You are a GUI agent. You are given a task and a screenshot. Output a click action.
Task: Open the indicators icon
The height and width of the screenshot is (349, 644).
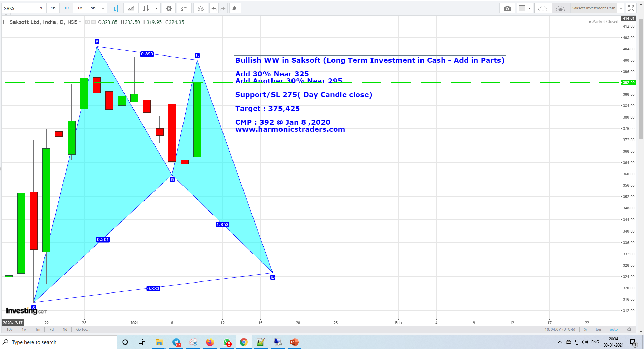(185, 8)
